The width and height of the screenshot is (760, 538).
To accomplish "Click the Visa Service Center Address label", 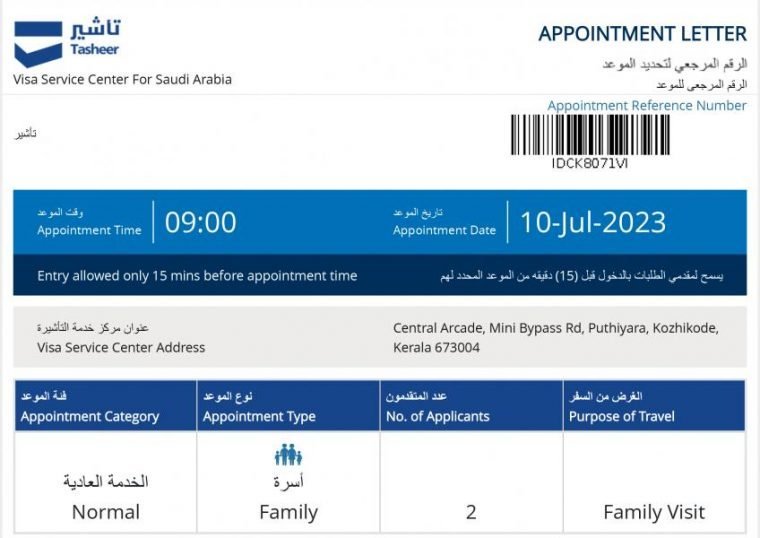I will [121, 348].
